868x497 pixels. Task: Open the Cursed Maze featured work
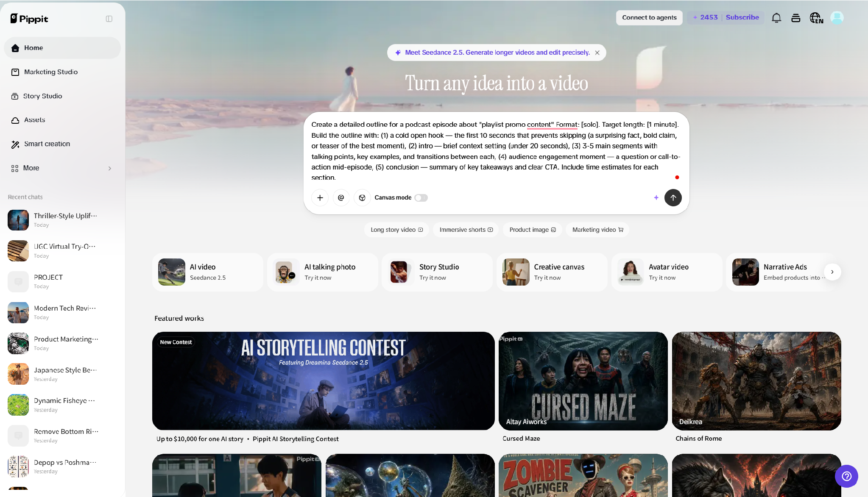(x=583, y=381)
